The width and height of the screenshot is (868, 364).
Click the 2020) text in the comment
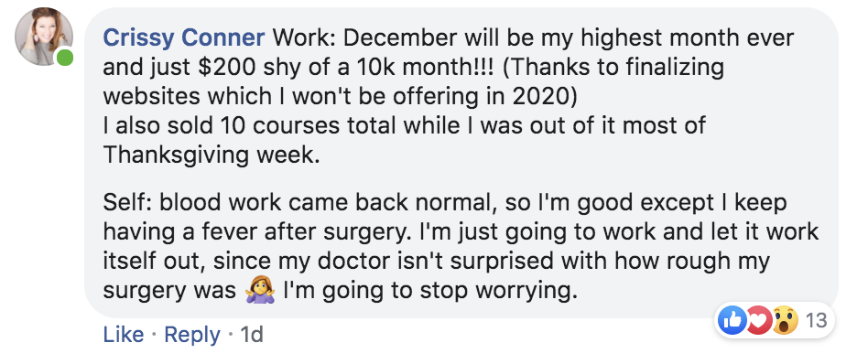click(x=546, y=97)
